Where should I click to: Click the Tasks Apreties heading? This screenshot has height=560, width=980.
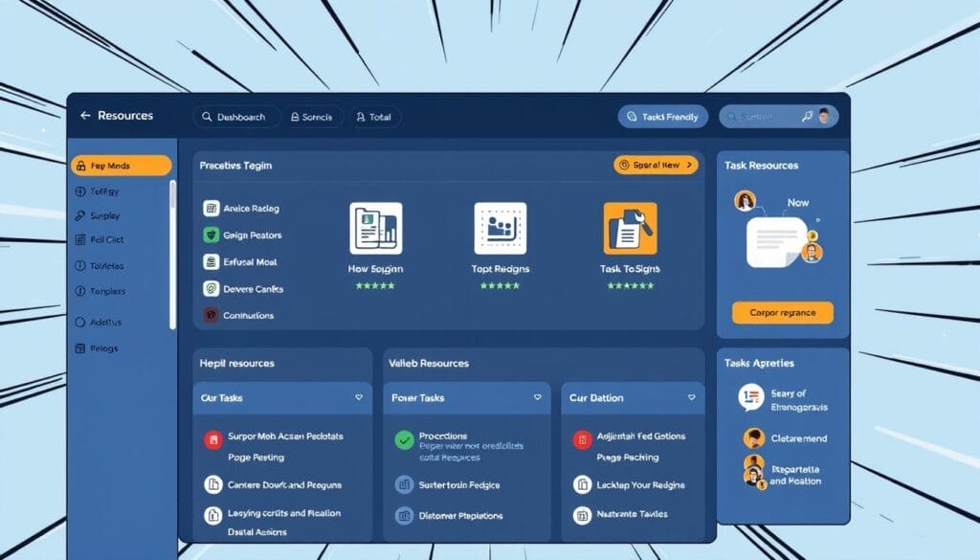tap(759, 363)
